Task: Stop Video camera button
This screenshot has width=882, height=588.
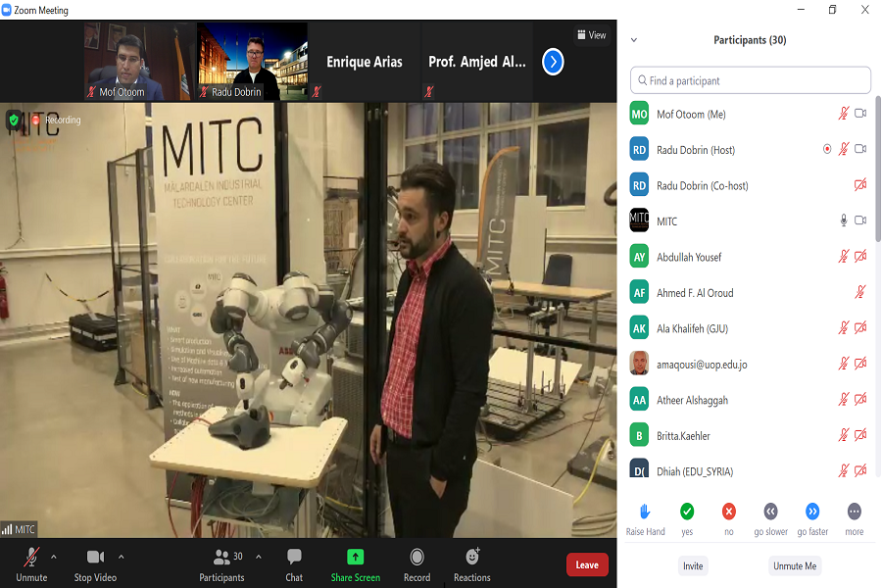Action: click(95, 564)
